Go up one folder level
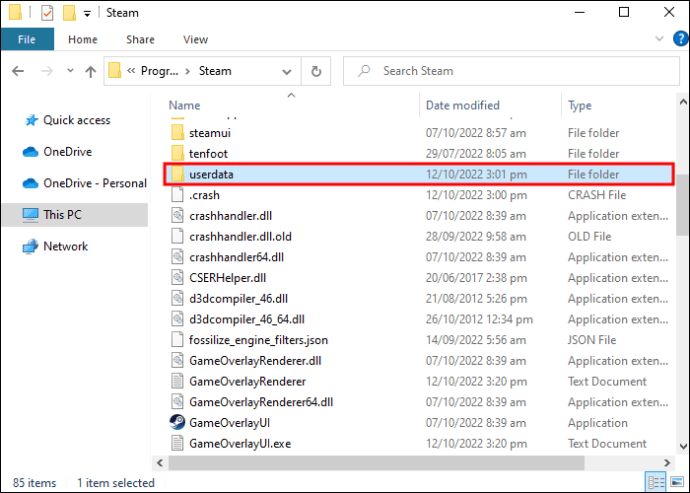 point(91,71)
